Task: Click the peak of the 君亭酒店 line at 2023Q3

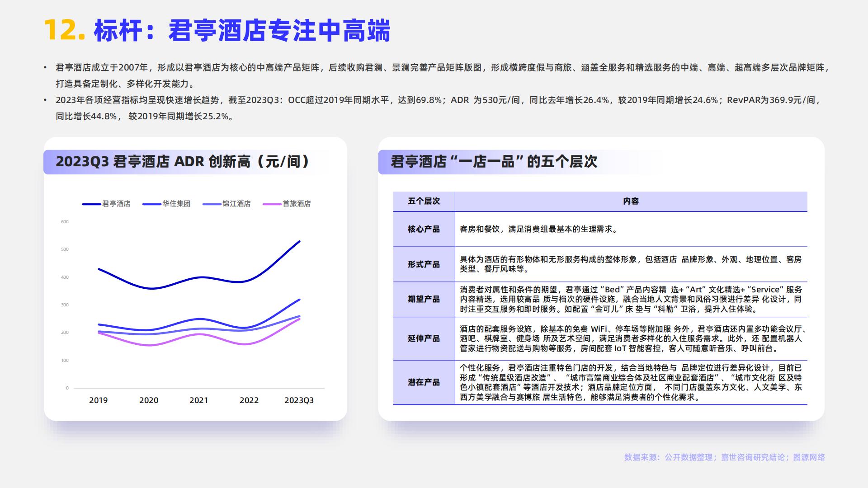Action: (x=299, y=241)
